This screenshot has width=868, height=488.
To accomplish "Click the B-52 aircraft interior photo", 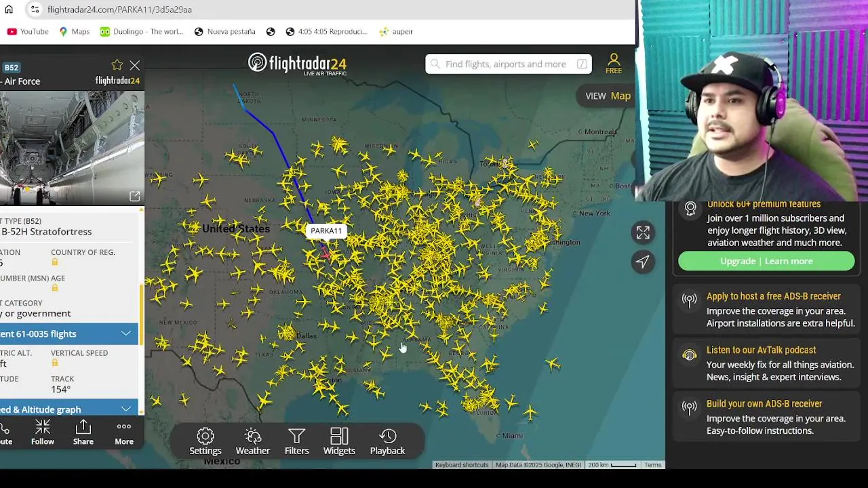I will (72, 148).
